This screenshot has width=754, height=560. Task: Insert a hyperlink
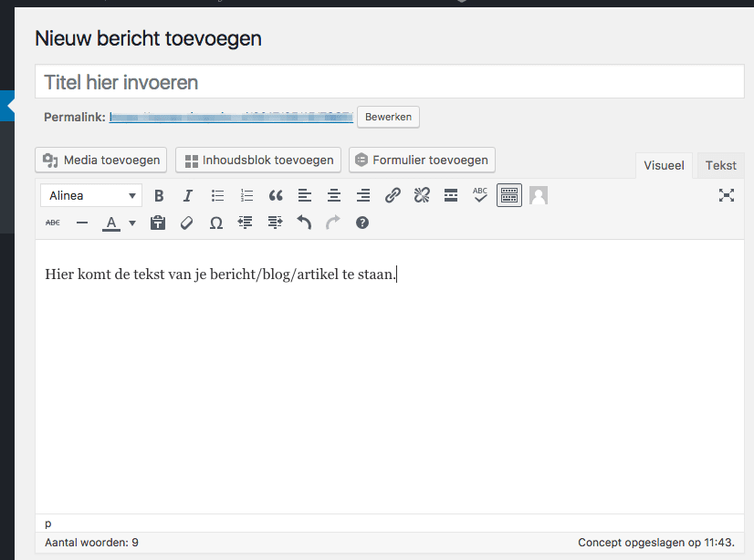pos(393,195)
